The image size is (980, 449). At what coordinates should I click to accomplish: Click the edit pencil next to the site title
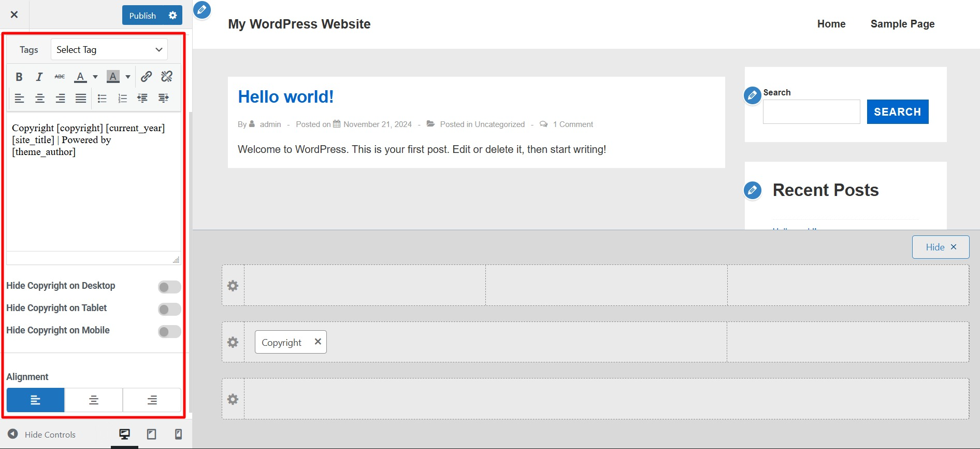[202, 10]
